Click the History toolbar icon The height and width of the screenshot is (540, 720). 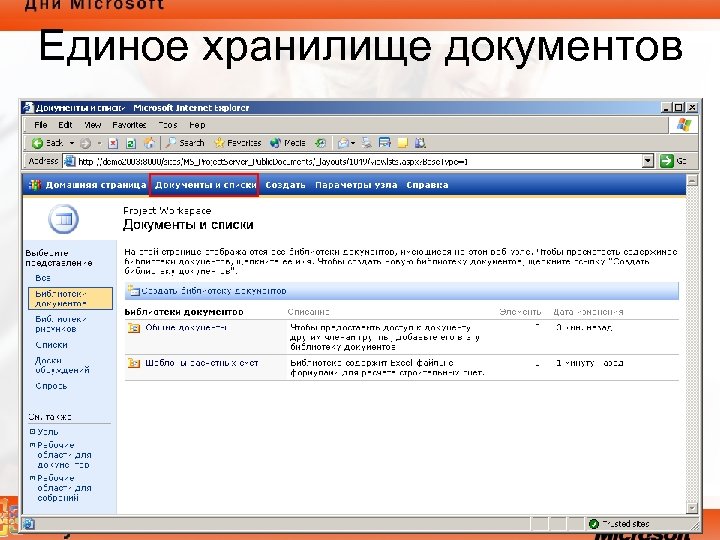[x=321, y=143]
